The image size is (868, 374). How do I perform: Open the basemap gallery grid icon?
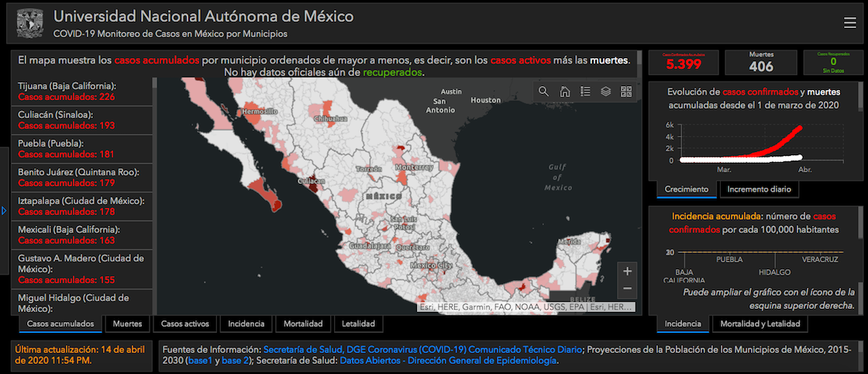626,92
